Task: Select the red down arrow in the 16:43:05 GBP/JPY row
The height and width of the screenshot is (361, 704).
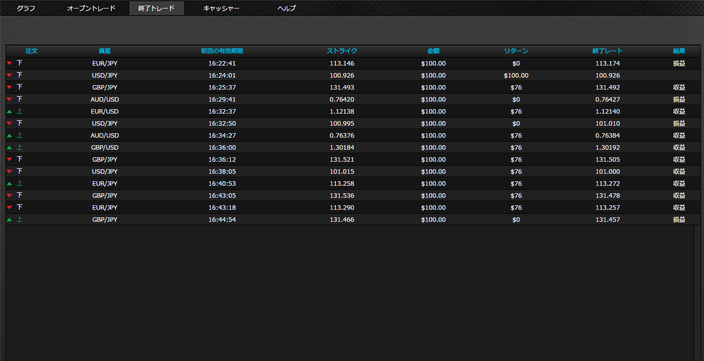Action: pos(9,195)
